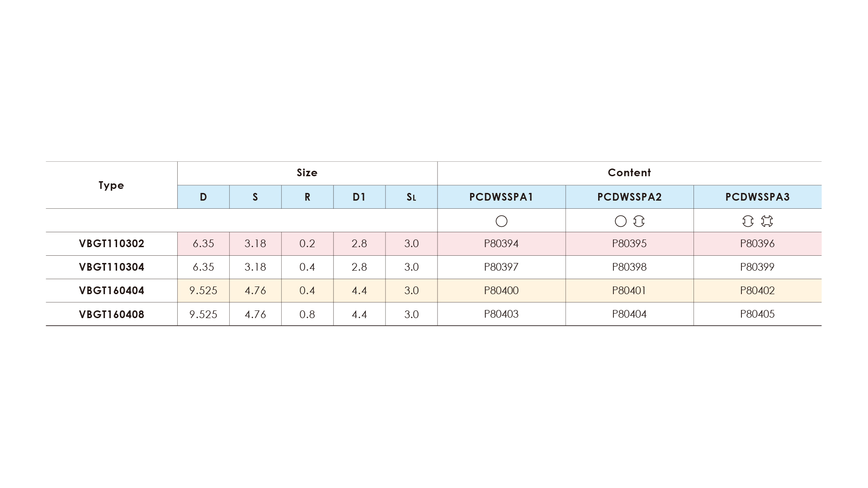Click part number P80398
The width and height of the screenshot is (868, 488).
[629, 267]
